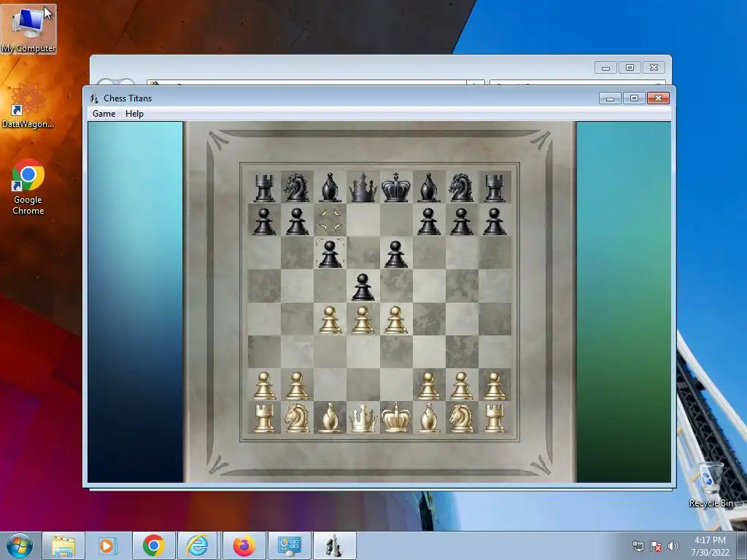Select the black pawn on f7
747x560 pixels.
coord(428,222)
